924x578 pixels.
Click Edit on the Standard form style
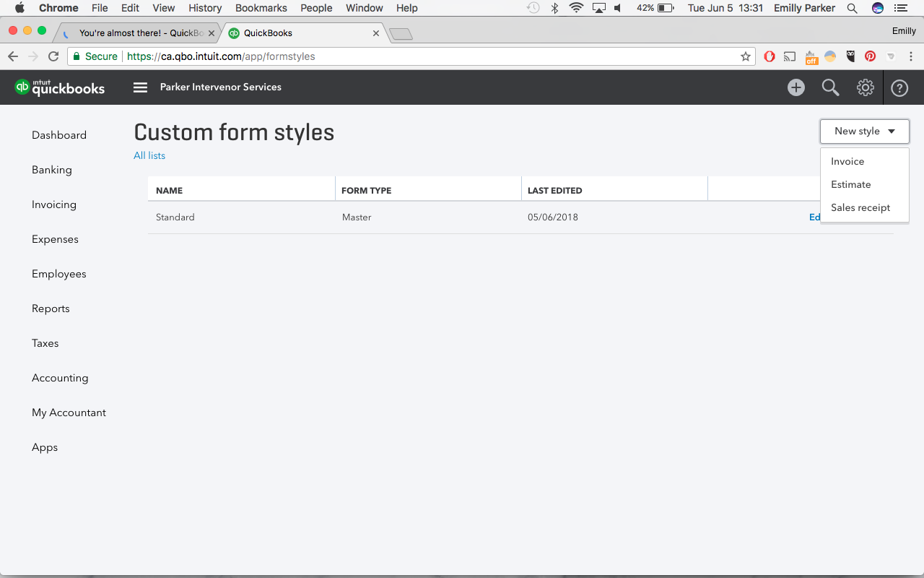[x=816, y=217]
